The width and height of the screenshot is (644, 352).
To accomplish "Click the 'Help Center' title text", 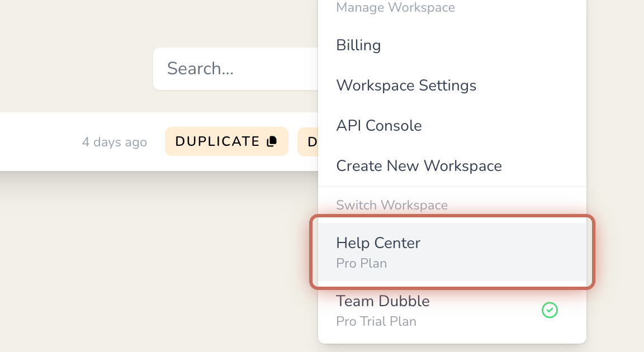I will 378,243.
